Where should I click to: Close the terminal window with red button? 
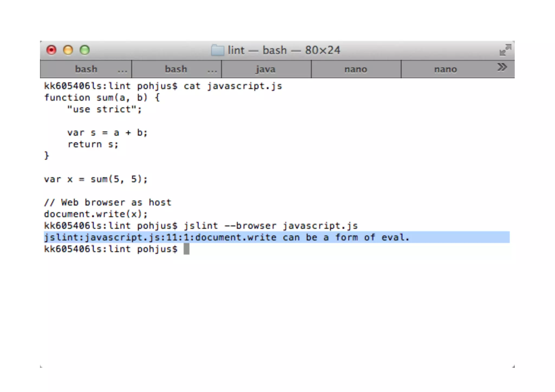[x=51, y=50]
